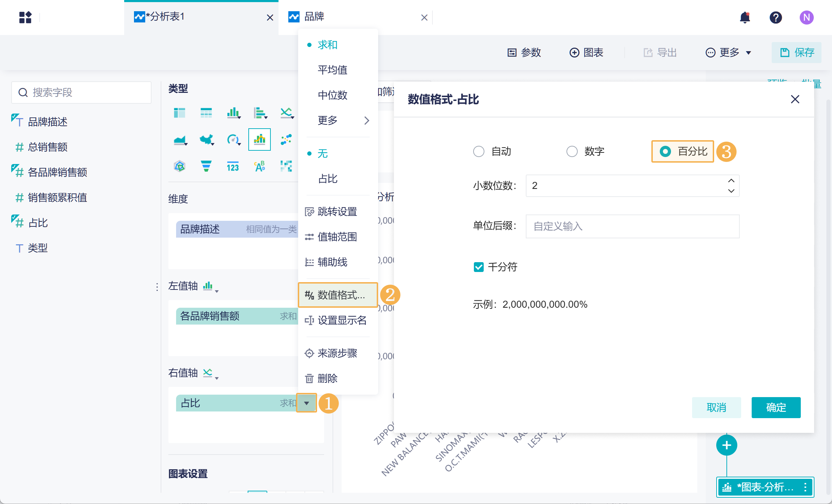832x504 pixels.
Task: Uncheck the 千分符 checkbox
Action: (479, 267)
